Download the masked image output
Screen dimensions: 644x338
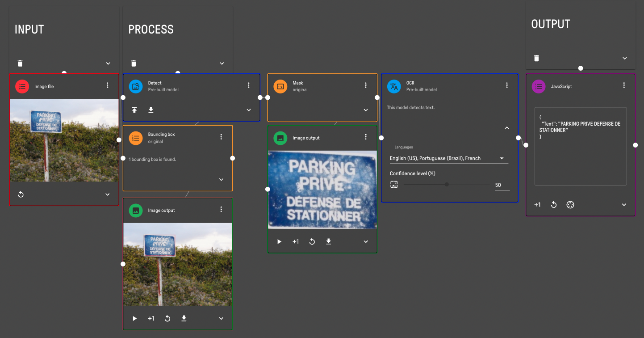(328, 241)
